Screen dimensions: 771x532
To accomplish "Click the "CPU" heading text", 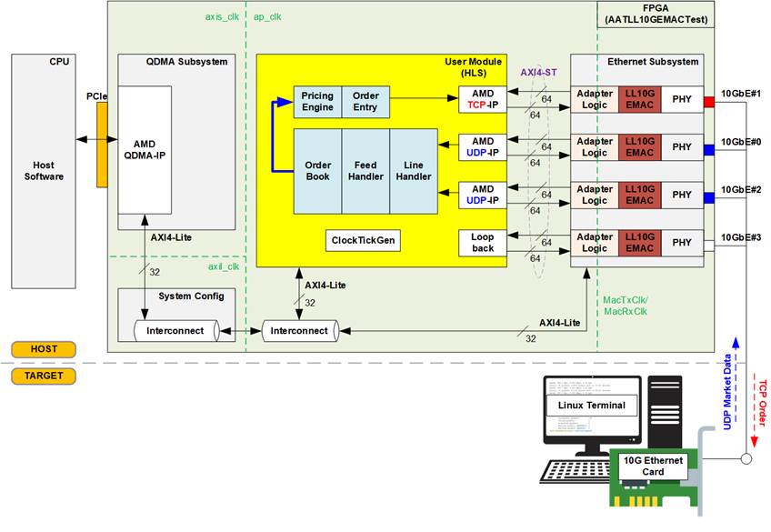I will pyautogui.click(x=59, y=62).
